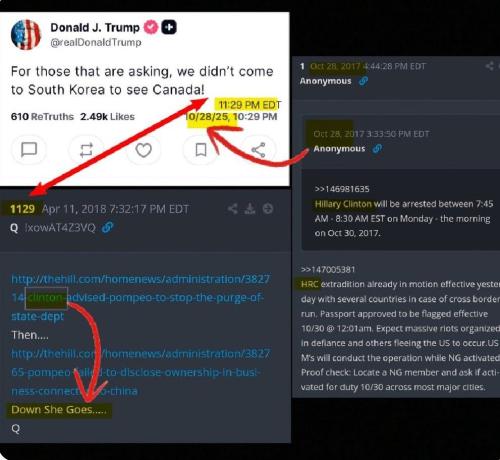Bookmark the Truth Social post
Viewport: 500px width, 460px height.
[x=201, y=150]
